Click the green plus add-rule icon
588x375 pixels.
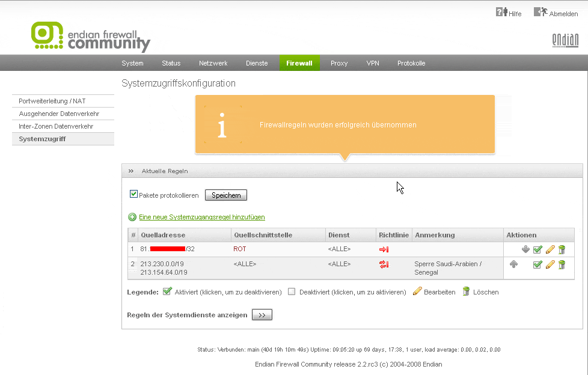click(132, 217)
